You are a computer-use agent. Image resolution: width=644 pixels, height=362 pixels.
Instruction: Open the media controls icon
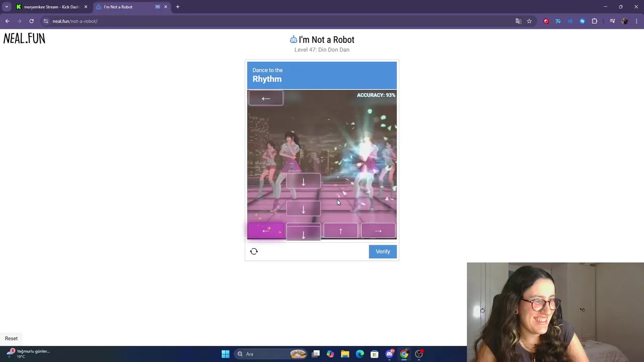[612, 21]
